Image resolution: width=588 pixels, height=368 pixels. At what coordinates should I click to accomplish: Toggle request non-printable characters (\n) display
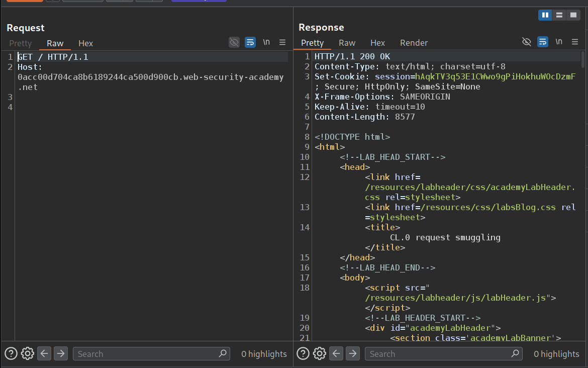[x=266, y=42]
